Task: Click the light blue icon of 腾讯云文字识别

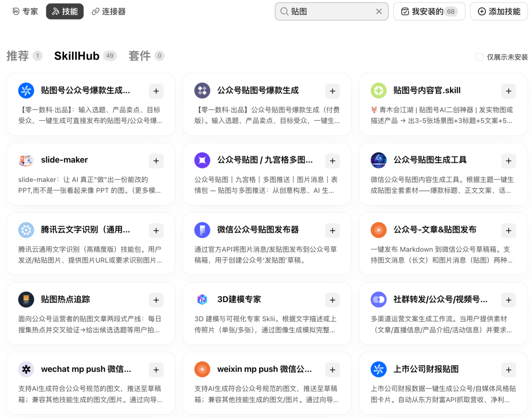Action: pos(26,230)
